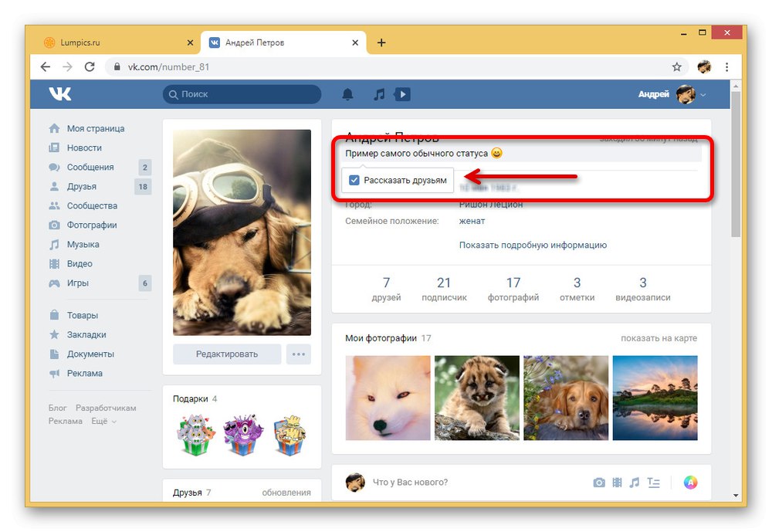Click the colorful poster icon in post box
The height and width of the screenshot is (532, 772).
[690, 483]
